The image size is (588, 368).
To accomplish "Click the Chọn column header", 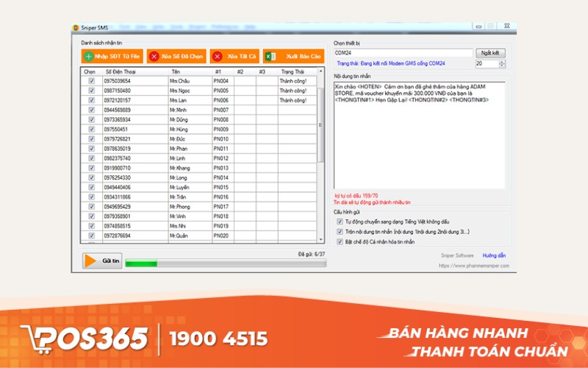I will coord(90,71).
